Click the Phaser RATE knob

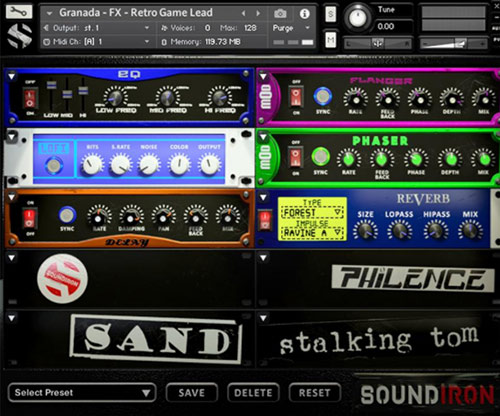tap(349, 159)
